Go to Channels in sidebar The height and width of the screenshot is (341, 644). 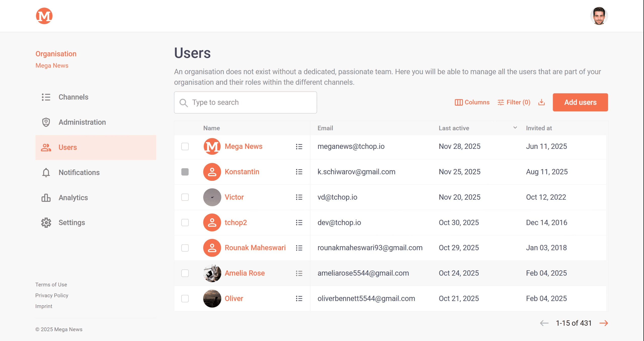(x=73, y=97)
